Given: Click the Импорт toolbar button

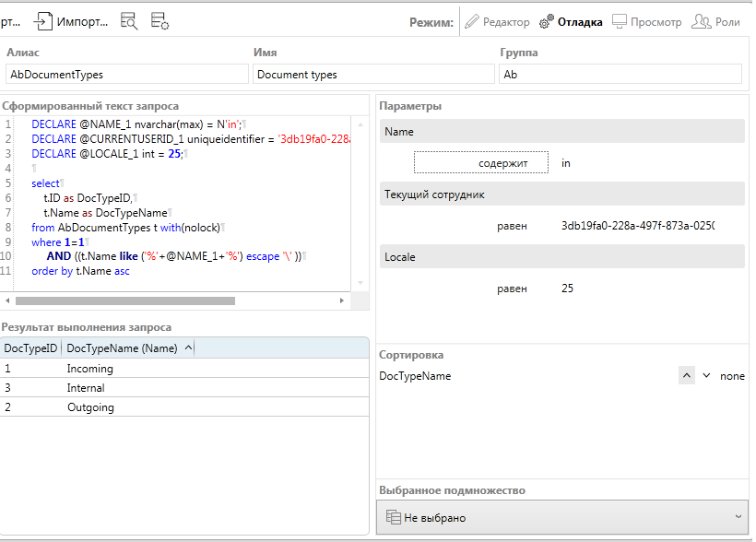Looking at the screenshot, I should click(71, 21).
